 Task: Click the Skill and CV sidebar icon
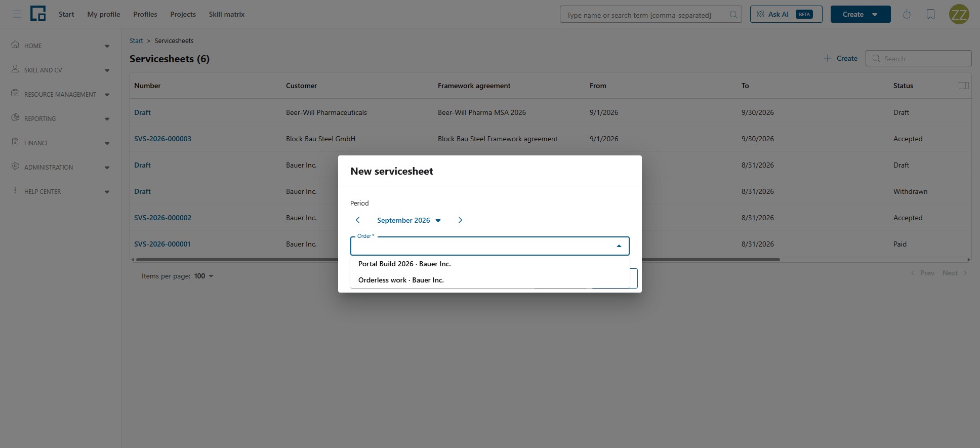15,69
